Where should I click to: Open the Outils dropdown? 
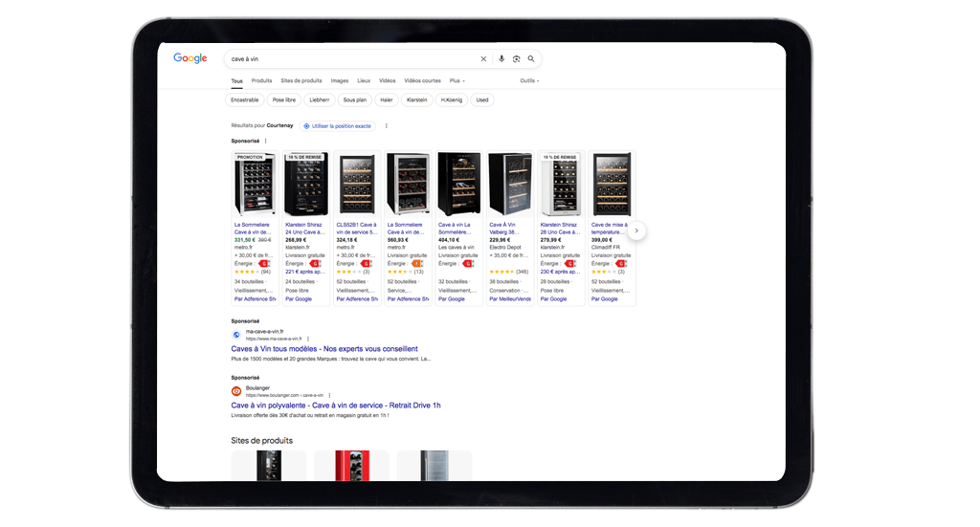[x=529, y=81]
